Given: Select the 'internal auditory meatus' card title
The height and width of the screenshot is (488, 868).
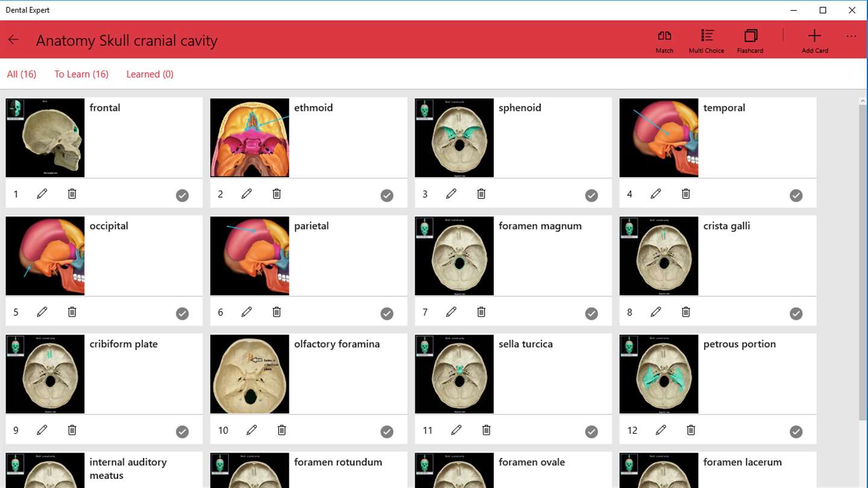Looking at the screenshot, I should 128,469.
